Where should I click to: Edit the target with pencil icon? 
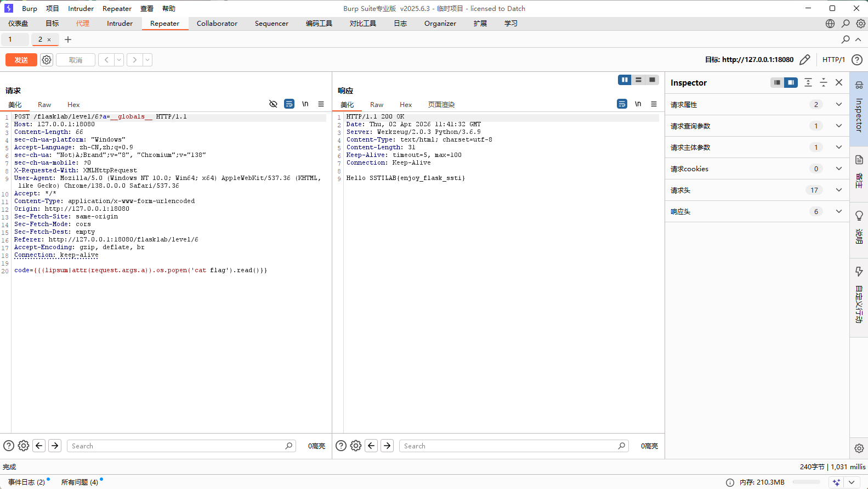coord(804,60)
